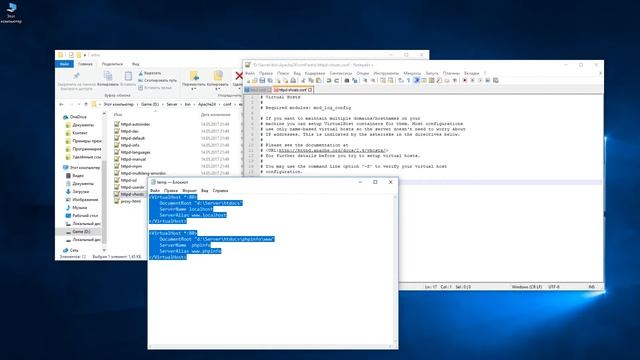Image resolution: width=640 pixels, height=360 pixels.
Task: Click Cut scissors icon in Notepad++ toolbar
Action: point(303,80)
